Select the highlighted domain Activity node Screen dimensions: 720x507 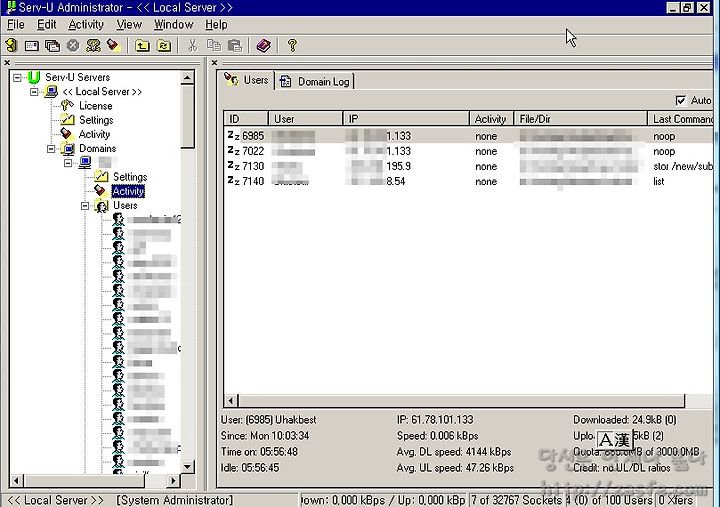click(128, 191)
